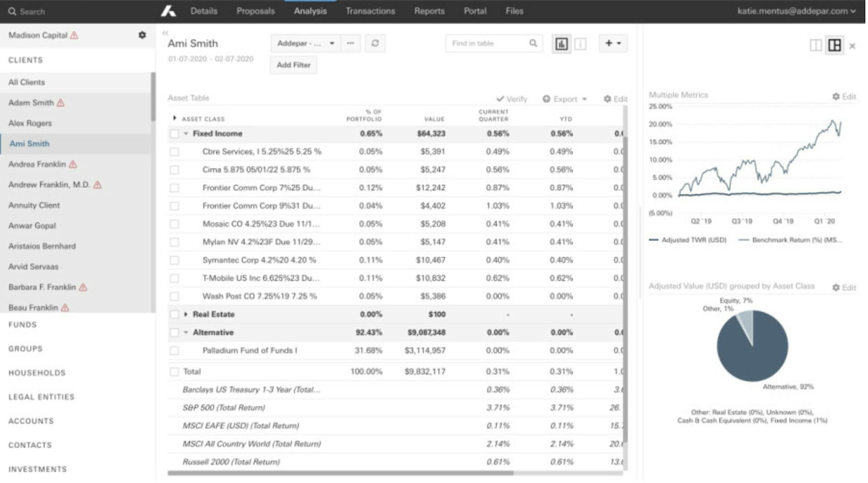
Task: Open the Export dropdown arrow
Action: pos(584,99)
